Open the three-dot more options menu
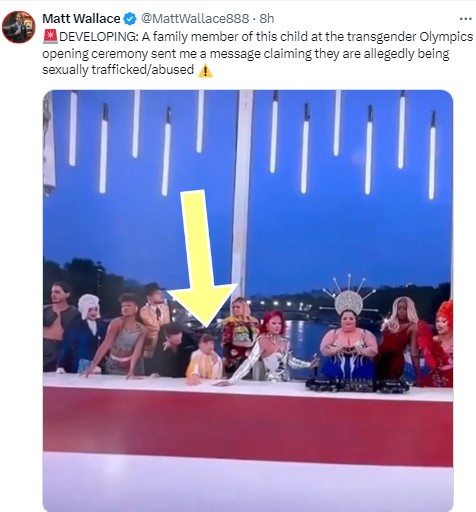This screenshot has height=512, width=476. coord(465,19)
